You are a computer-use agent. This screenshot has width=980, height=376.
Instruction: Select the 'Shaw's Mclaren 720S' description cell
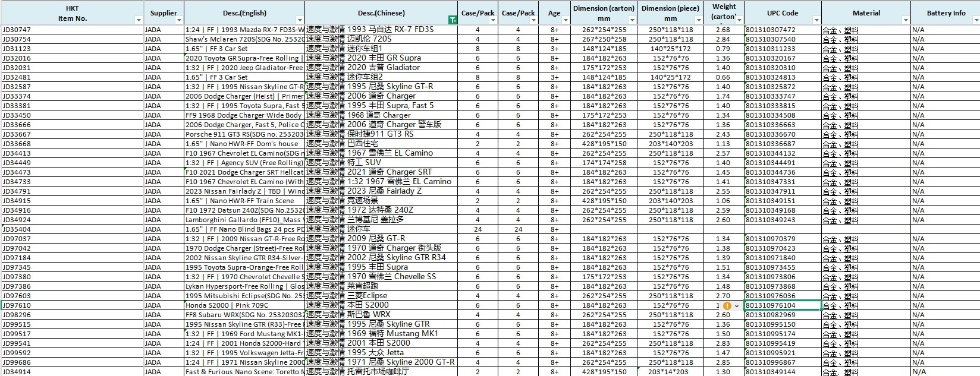click(244, 39)
